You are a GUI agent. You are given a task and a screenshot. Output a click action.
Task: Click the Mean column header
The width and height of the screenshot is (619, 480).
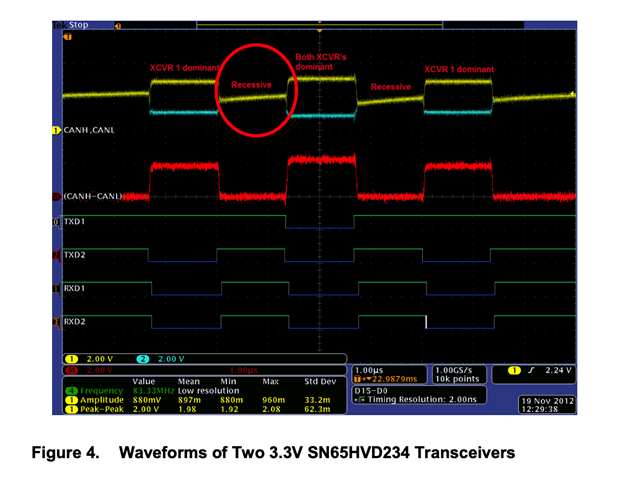point(188,382)
